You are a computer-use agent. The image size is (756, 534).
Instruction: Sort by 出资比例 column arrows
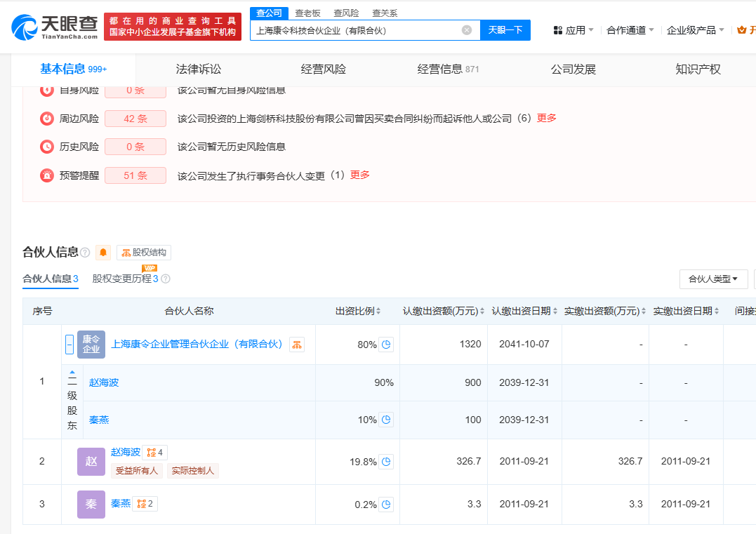(378, 312)
